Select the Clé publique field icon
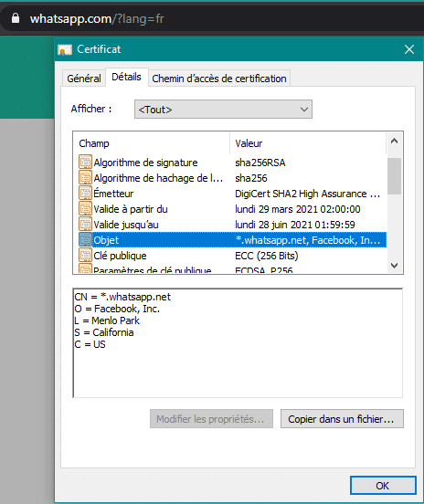This screenshot has width=424, height=504. point(85,256)
